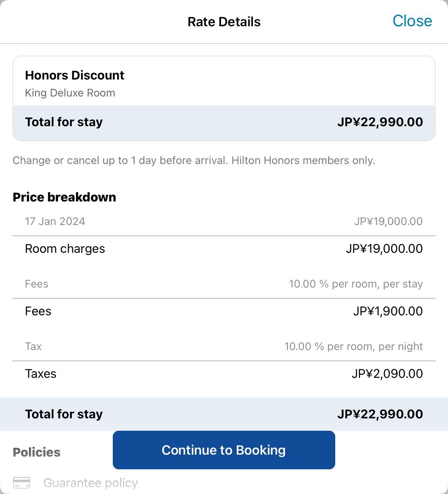Click the JP¥2,090.00 Taxes amount
Image resolution: width=448 pixels, height=494 pixels.
coord(387,374)
